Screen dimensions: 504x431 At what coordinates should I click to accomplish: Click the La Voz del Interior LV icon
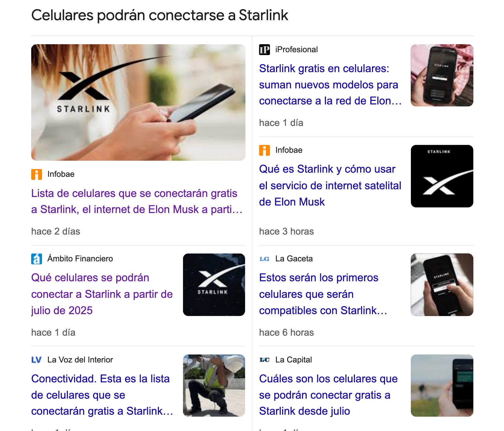[36, 360]
